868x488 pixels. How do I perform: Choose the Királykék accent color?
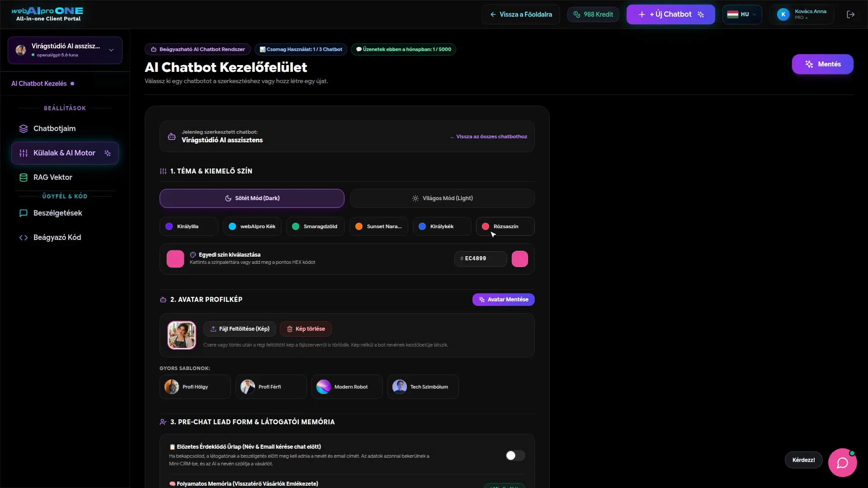coord(442,226)
